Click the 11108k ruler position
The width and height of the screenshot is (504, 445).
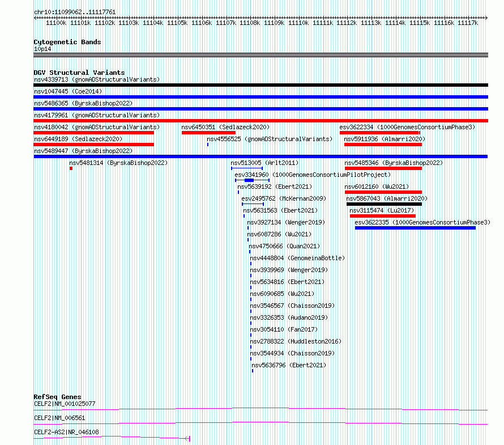point(250,23)
